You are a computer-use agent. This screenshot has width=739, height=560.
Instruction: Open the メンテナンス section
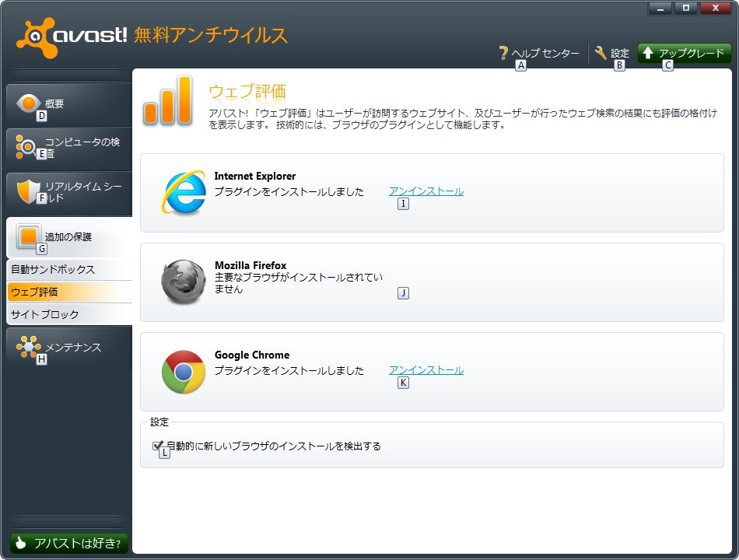click(x=69, y=348)
